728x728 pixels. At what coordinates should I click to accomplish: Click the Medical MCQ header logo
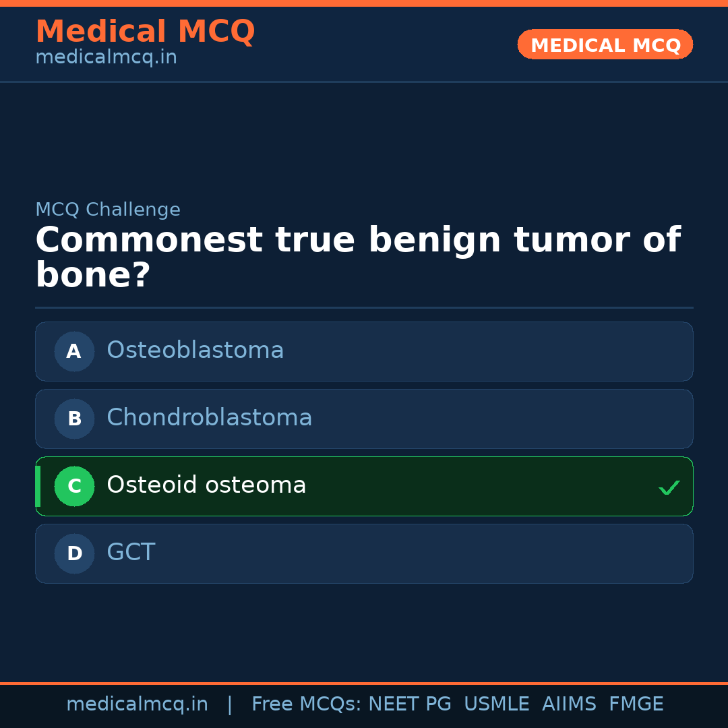pyautogui.click(x=145, y=31)
